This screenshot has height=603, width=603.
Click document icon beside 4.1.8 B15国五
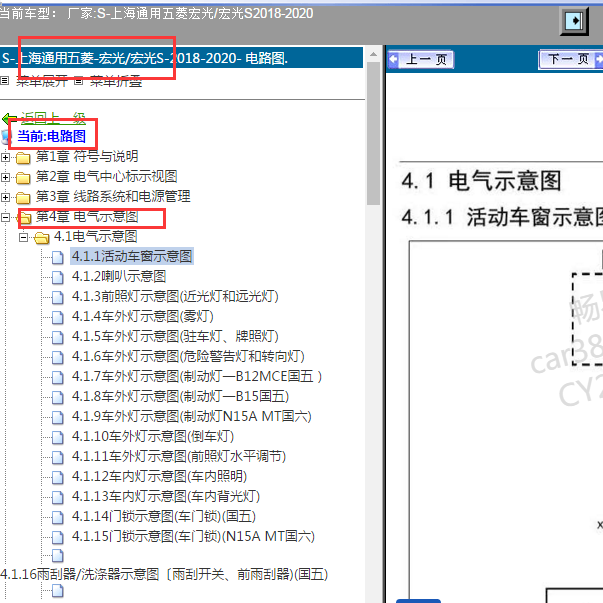[x=58, y=397]
